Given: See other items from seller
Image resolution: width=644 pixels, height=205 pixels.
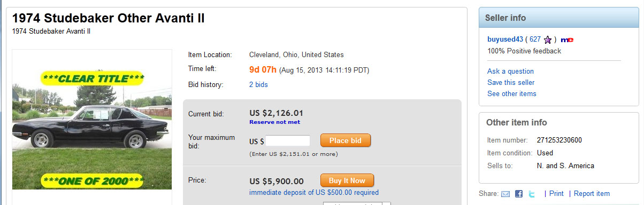Looking at the screenshot, I should [512, 93].
